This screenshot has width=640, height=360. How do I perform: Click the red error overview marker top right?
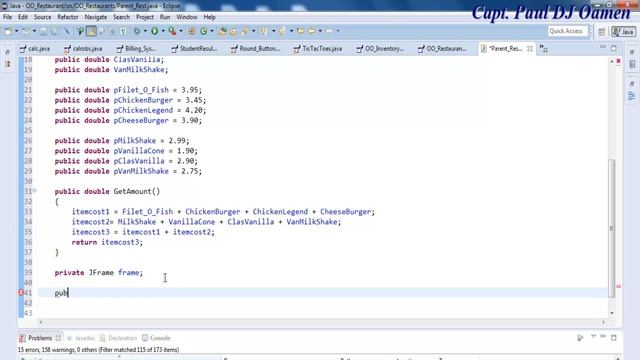coord(618,61)
